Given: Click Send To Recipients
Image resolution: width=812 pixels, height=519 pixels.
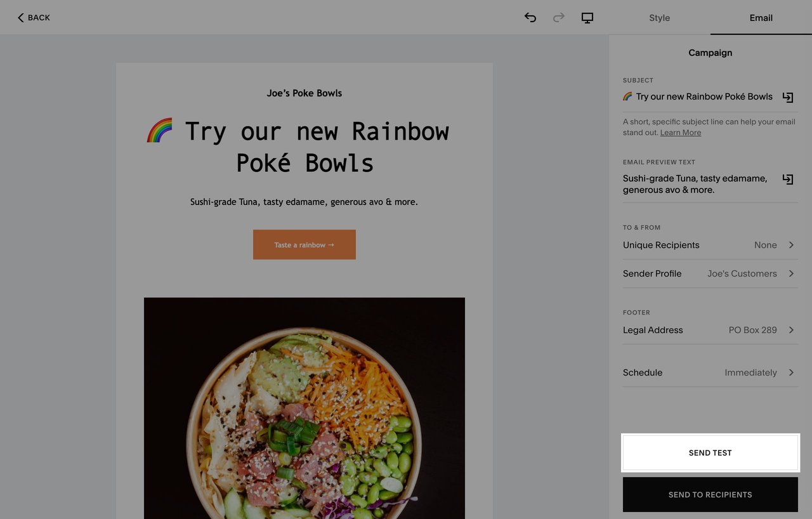Looking at the screenshot, I should [x=710, y=494].
